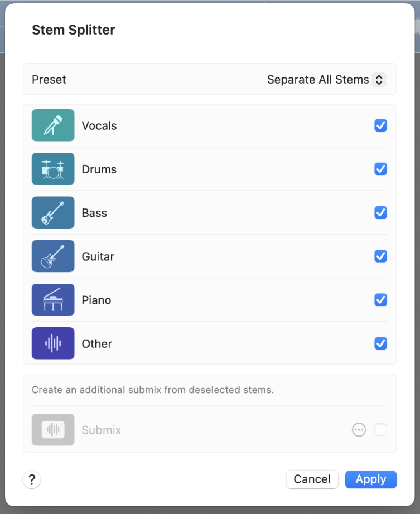Click the Piano stem icon

coord(53,300)
